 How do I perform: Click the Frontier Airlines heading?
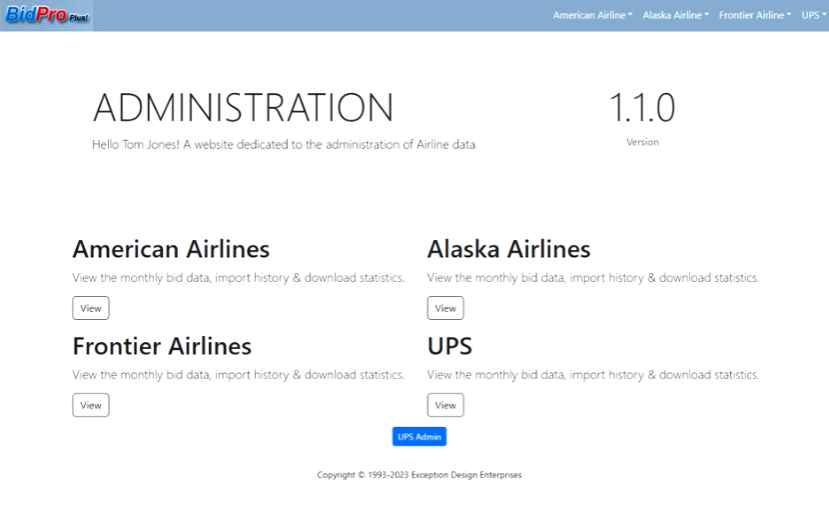(x=162, y=346)
